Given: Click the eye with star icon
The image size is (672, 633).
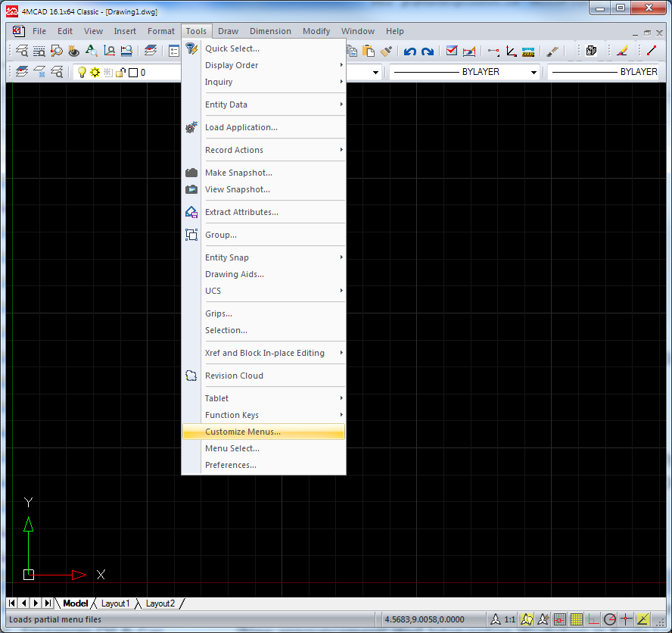Looking at the screenshot, I should pyautogui.click(x=73, y=51).
